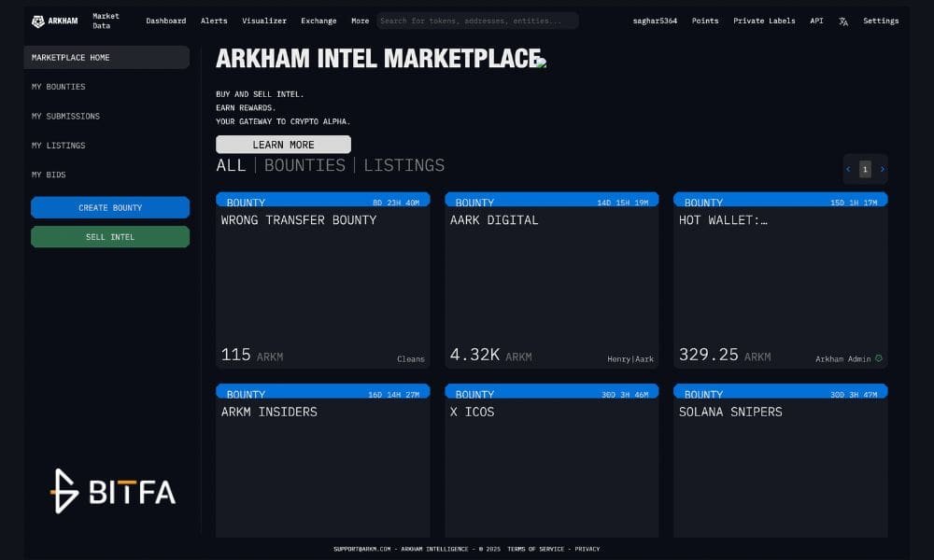Click the Arkham Admin verified badge
This screenshot has width=934, height=560.
tap(879, 358)
